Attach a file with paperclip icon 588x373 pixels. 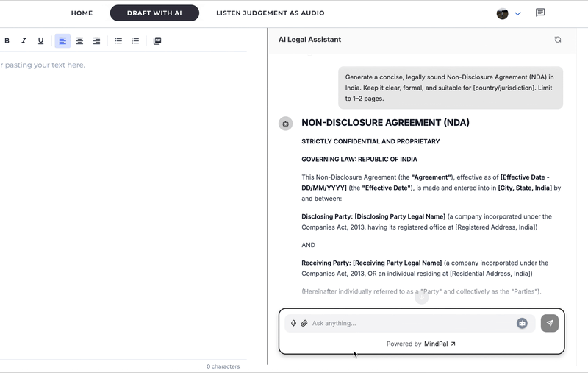tap(304, 323)
